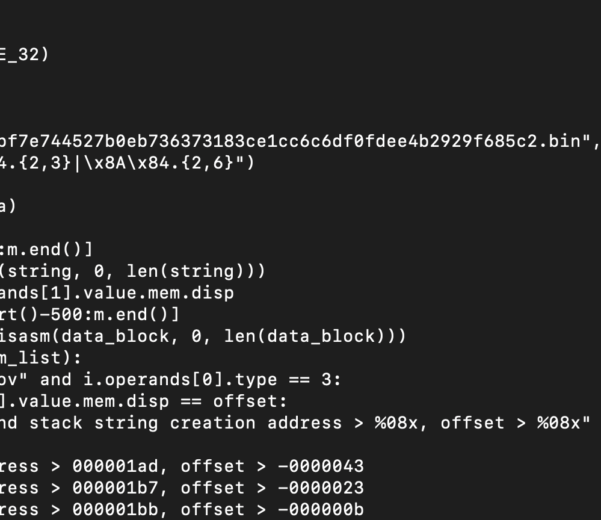Click the m.end()] slice text
This screenshot has height=520, width=601.
[50, 250]
